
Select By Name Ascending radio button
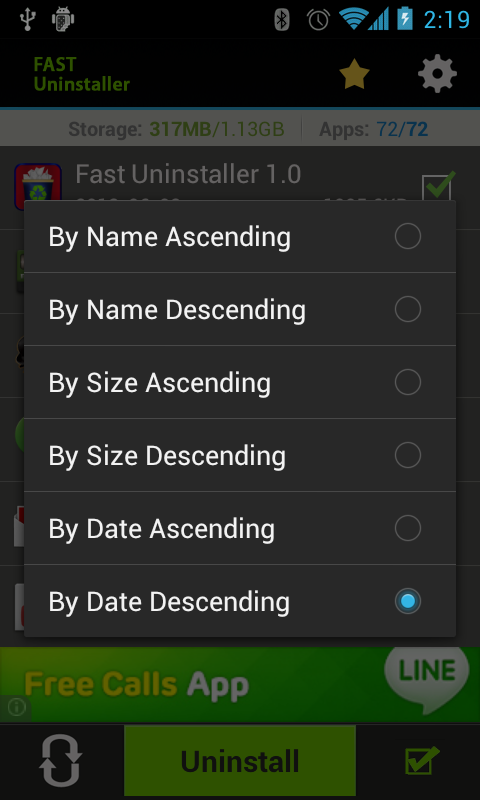(x=240, y=236)
